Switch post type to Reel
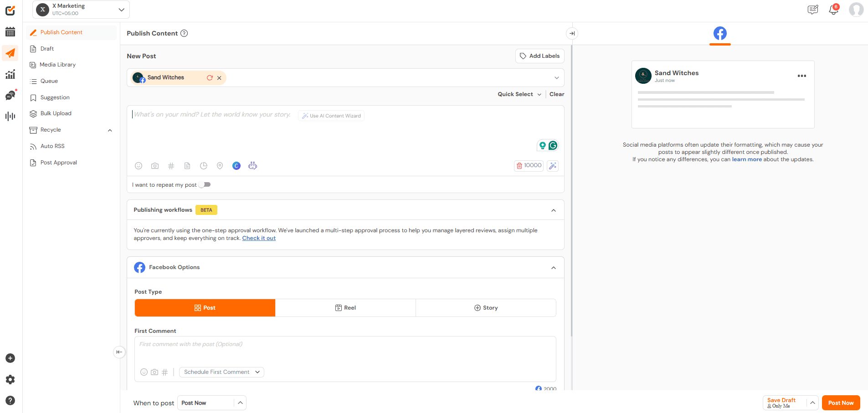The height and width of the screenshot is (413, 868). (x=345, y=307)
